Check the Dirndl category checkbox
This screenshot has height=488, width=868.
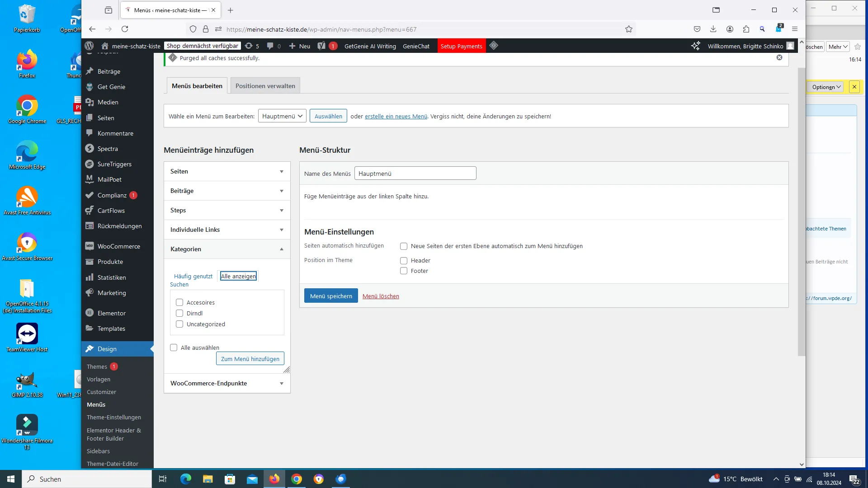pyautogui.click(x=179, y=313)
